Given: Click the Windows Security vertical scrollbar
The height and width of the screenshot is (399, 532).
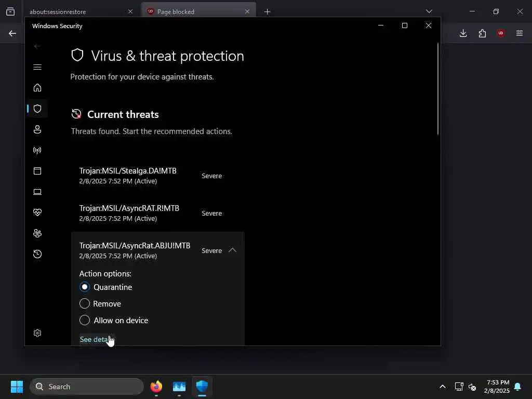Looking at the screenshot, I should [437, 89].
